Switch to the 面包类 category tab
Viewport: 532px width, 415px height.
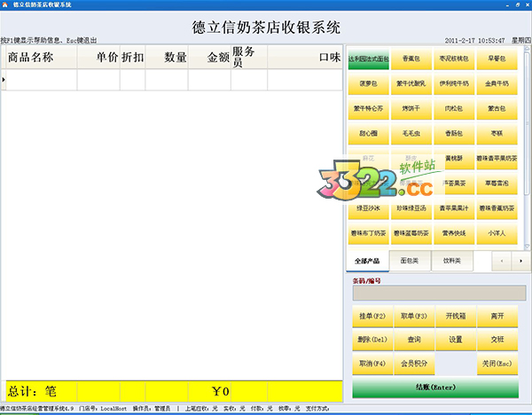(x=409, y=261)
